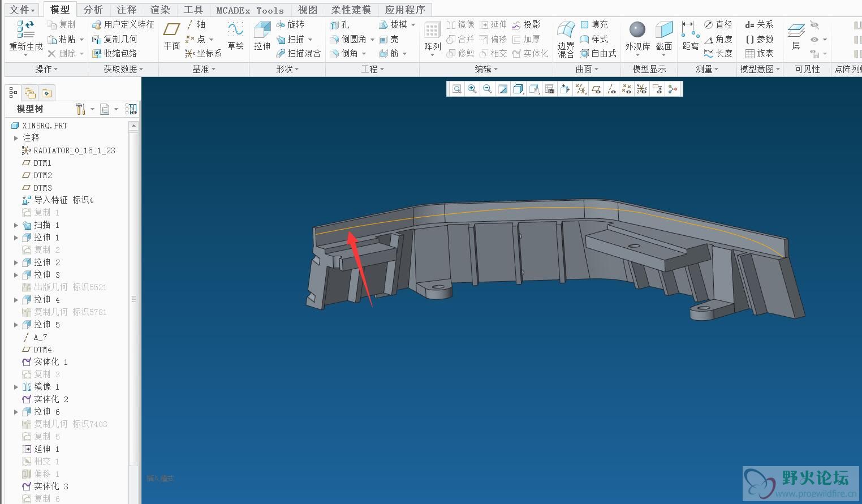This screenshot has width=862, height=504.
Task: Toggle datum plane display in graphics toolbar
Action: (596, 89)
